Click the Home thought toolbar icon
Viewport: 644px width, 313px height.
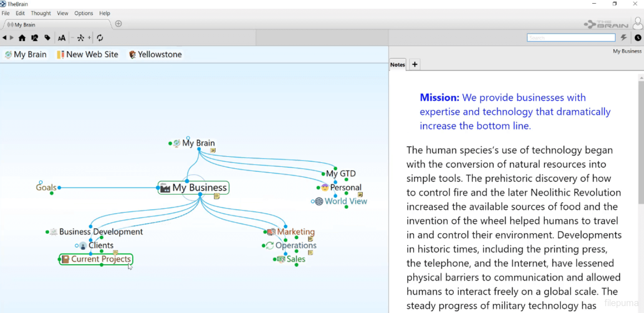pos(22,38)
